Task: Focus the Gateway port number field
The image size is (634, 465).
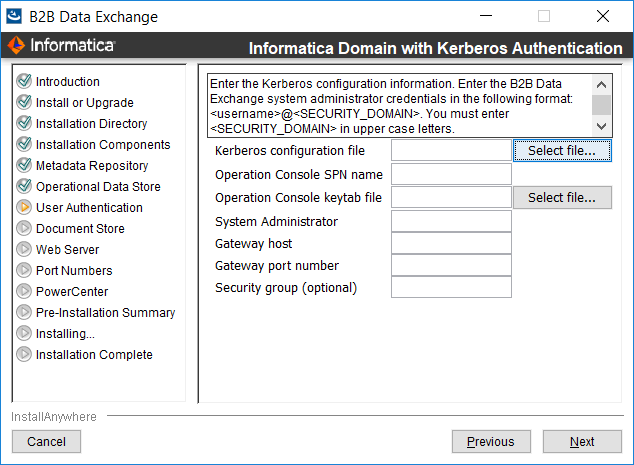Action: click(x=451, y=265)
